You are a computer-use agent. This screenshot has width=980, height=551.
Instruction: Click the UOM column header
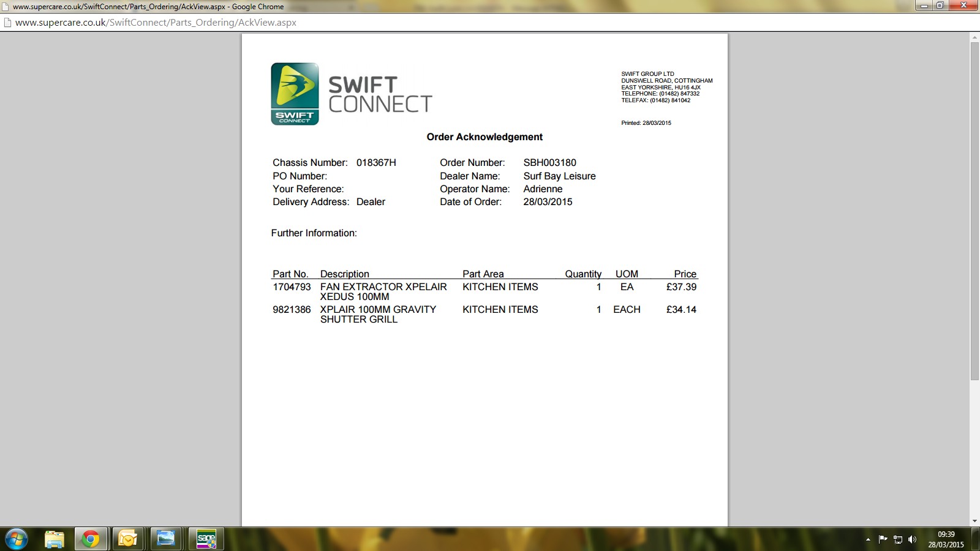[x=627, y=274]
